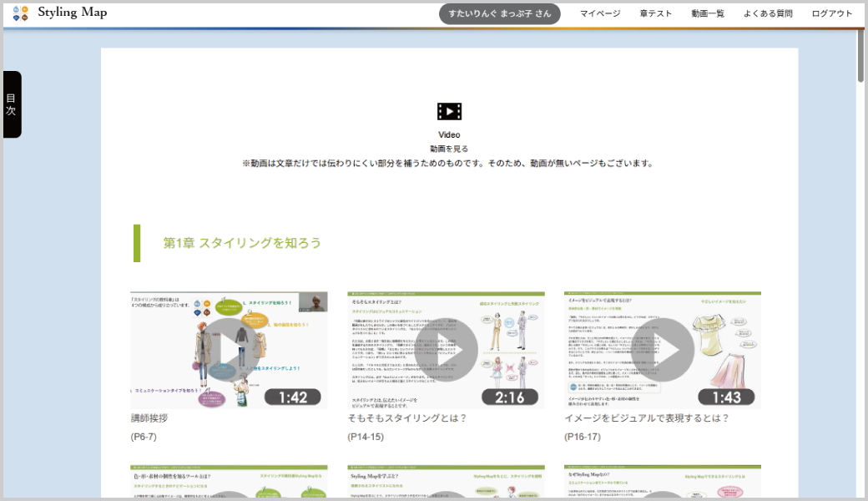868x501 pixels.
Task: Click the そもそもスタイリングとは？ caption text
Action: click(x=407, y=417)
